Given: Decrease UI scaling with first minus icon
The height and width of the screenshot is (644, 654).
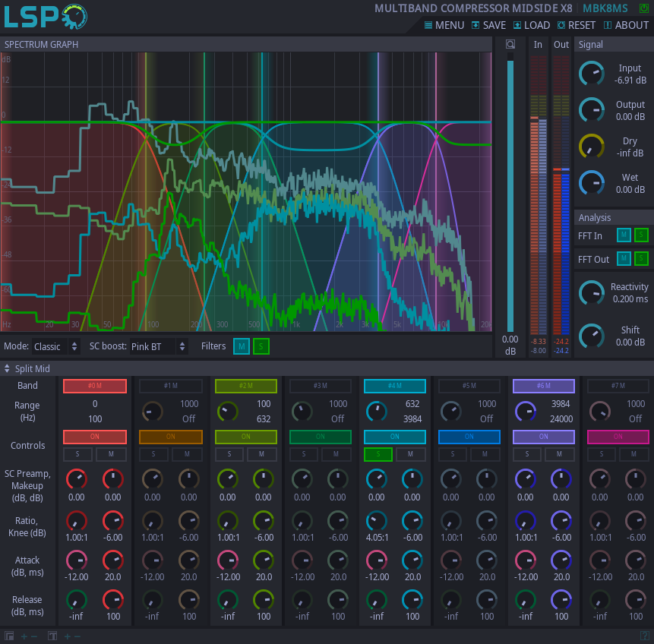Looking at the screenshot, I should coord(34,636).
